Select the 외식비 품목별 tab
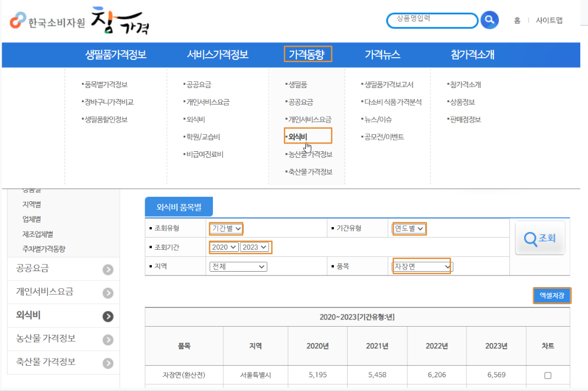 (x=179, y=207)
